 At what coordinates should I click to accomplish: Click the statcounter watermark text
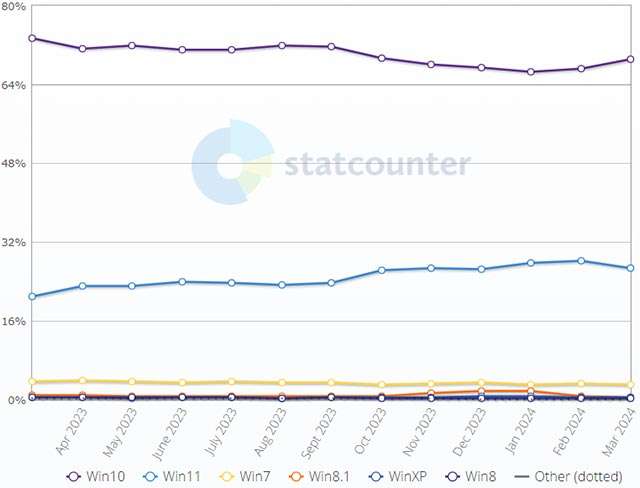click(376, 164)
